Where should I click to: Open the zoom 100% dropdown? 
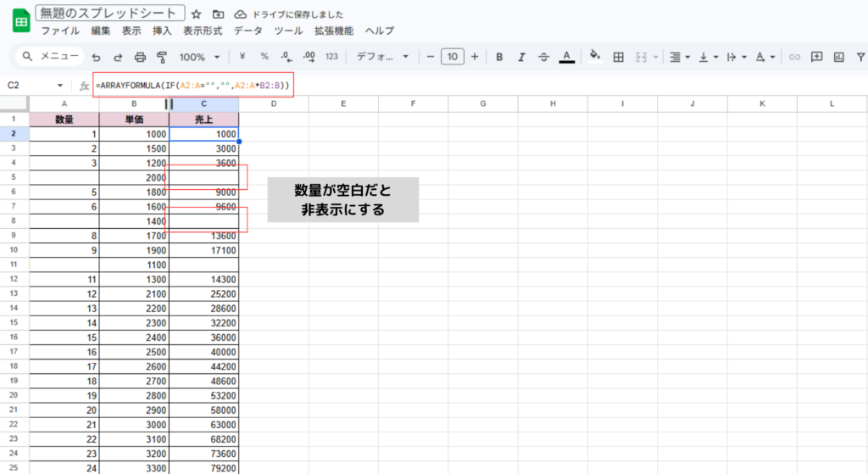click(199, 57)
